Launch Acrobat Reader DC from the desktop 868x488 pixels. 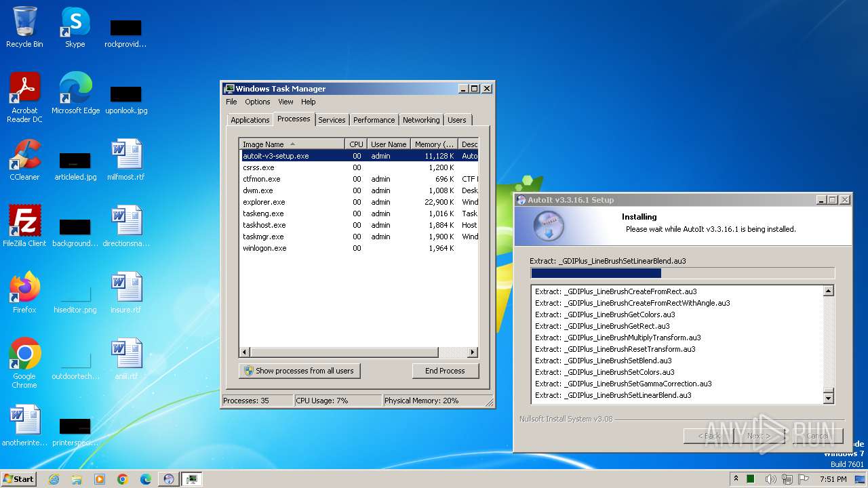pyautogui.click(x=24, y=98)
